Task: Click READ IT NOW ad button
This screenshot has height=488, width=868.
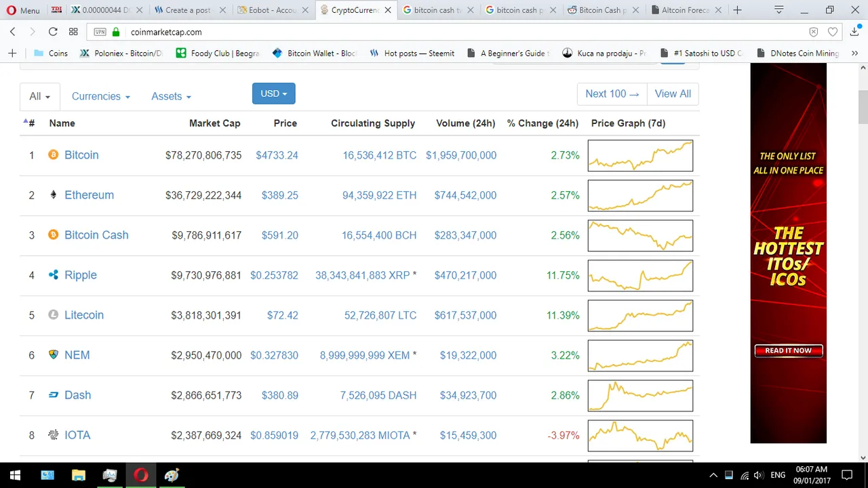Action: (x=788, y=350)
